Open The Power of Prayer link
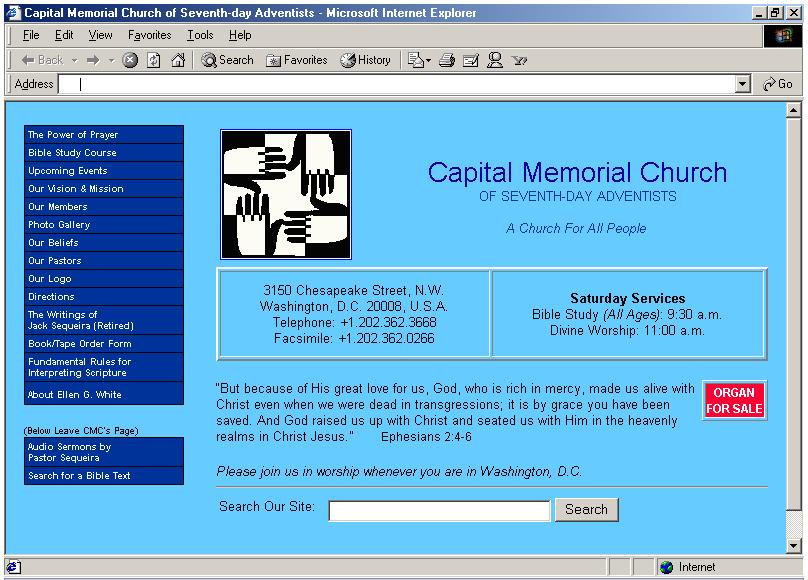 click(104, 134)
